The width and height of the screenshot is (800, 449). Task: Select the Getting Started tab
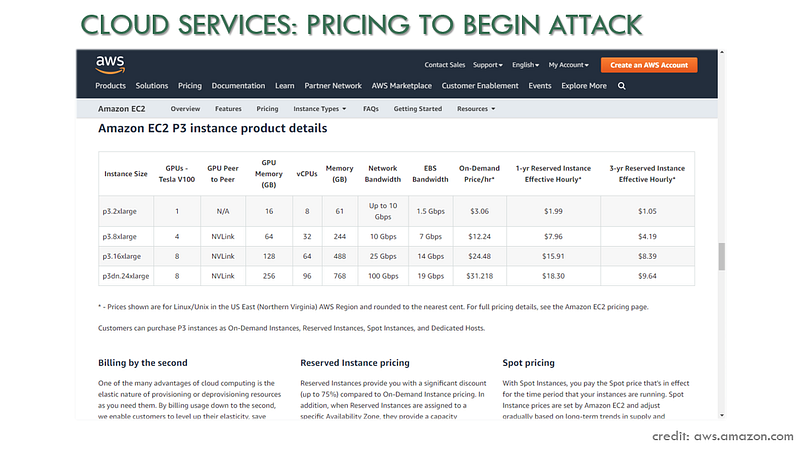[x=417, y=109]
